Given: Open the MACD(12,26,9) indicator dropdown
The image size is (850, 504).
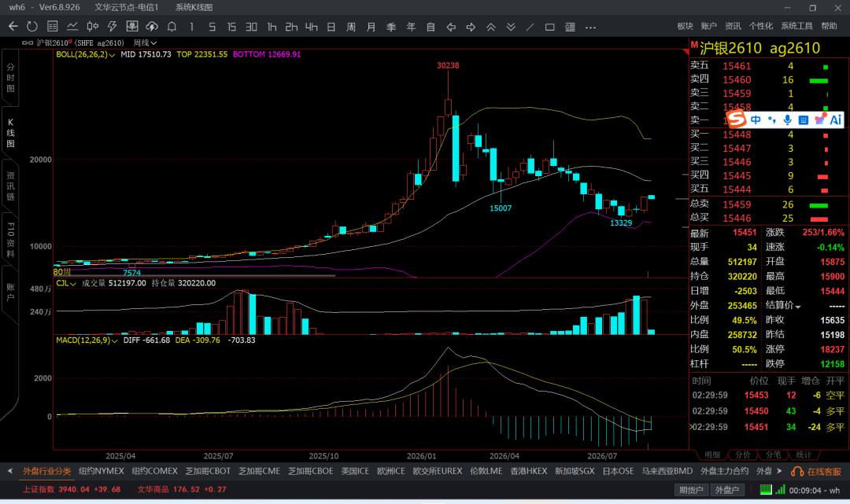Looking at the screenshot, I should [x=87, y=340].
